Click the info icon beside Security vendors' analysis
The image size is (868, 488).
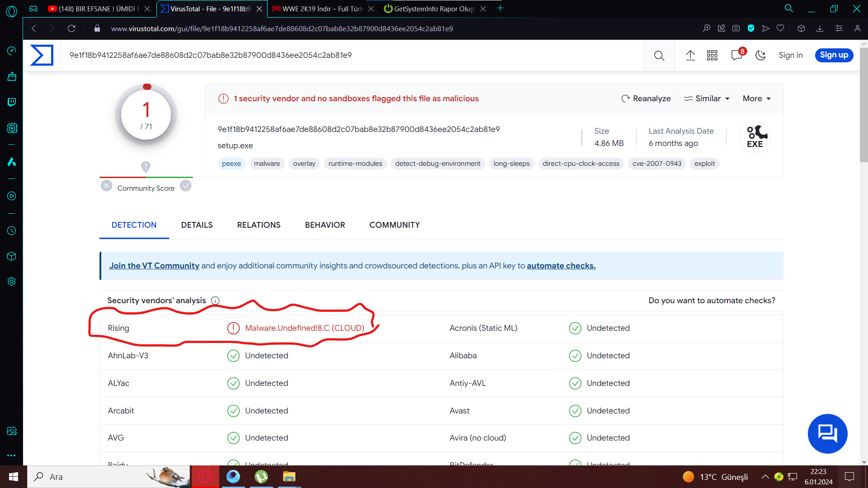tap(215, 300)
